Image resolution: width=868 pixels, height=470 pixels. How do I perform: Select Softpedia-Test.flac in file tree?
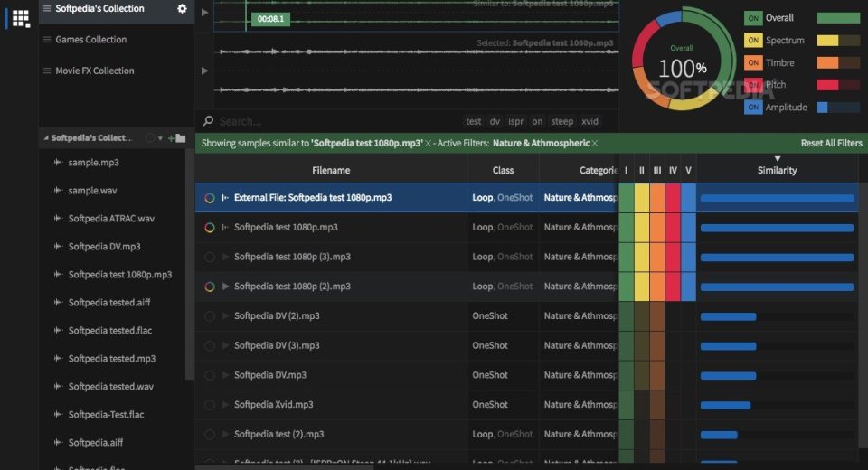[x=107, y=415]
